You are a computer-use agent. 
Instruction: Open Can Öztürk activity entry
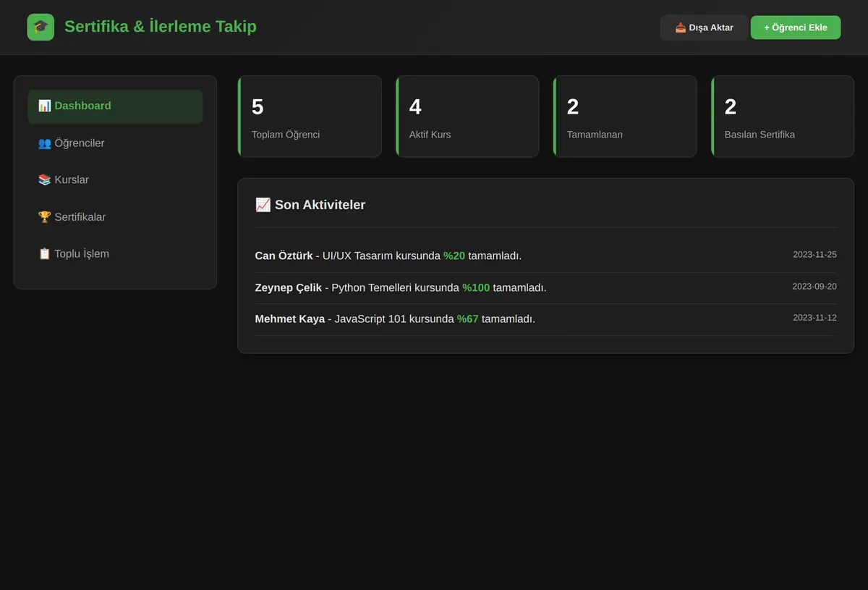[545, 256]
